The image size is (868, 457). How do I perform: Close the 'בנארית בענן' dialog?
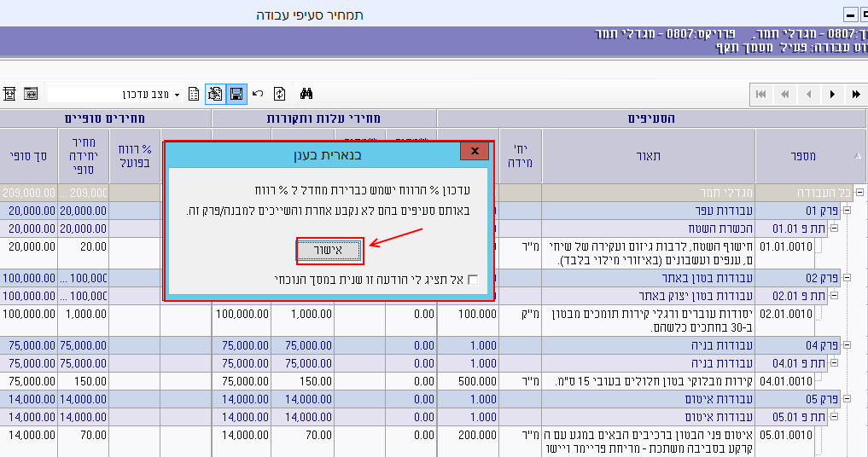point(474,153)
